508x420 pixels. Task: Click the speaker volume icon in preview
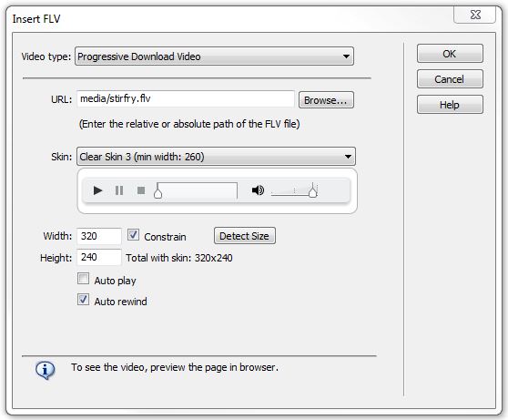(x=258, y=190)
